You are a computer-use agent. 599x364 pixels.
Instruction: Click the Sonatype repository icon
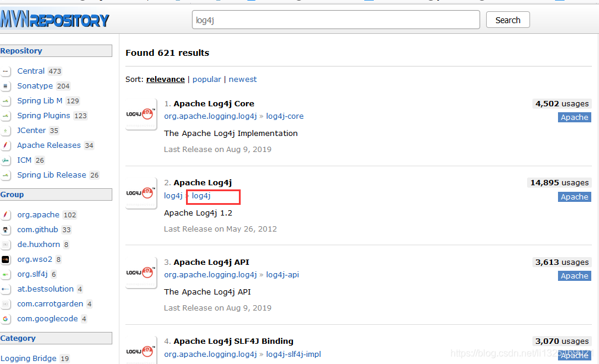click(7, 86)
